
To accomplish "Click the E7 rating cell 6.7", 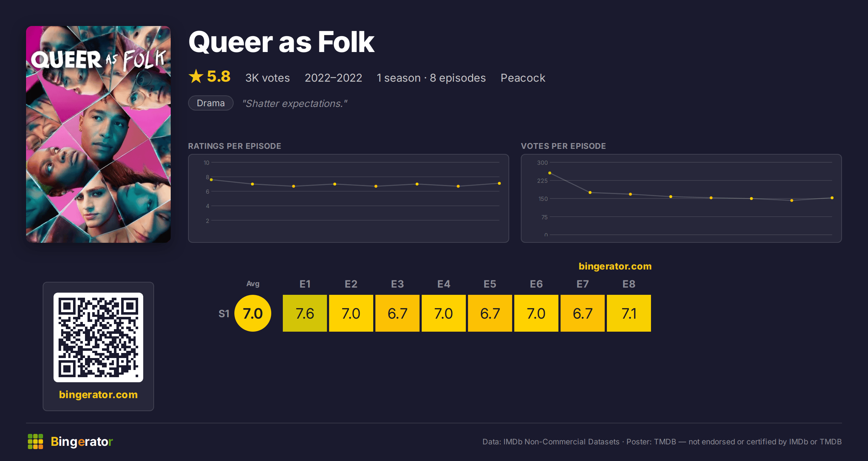I will [x=583, y=313].
